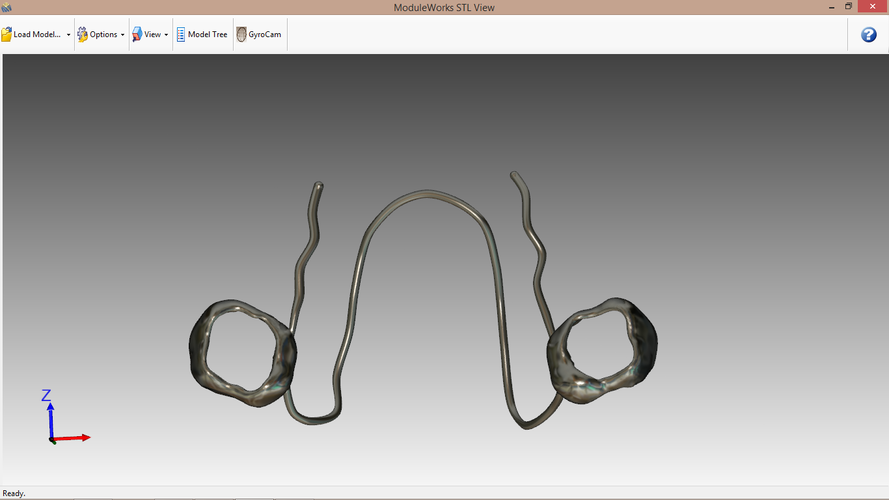
Task: Click the ModuleWorks app icon in title bar
Action: (6, 7)
